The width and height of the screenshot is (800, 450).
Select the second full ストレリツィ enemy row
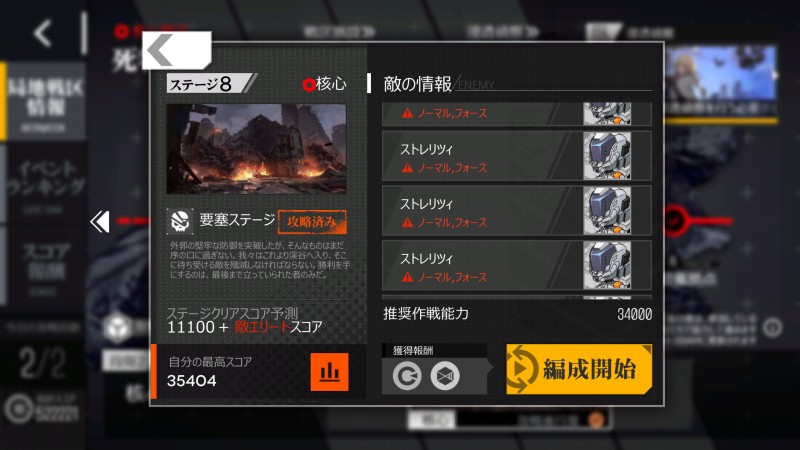[516, 211]
